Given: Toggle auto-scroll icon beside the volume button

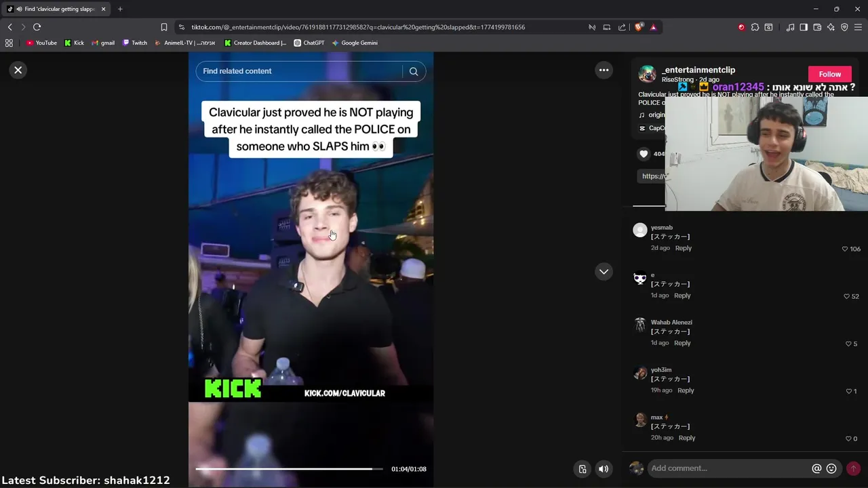Looking at the screenshot, I should (x=583, y=469).
